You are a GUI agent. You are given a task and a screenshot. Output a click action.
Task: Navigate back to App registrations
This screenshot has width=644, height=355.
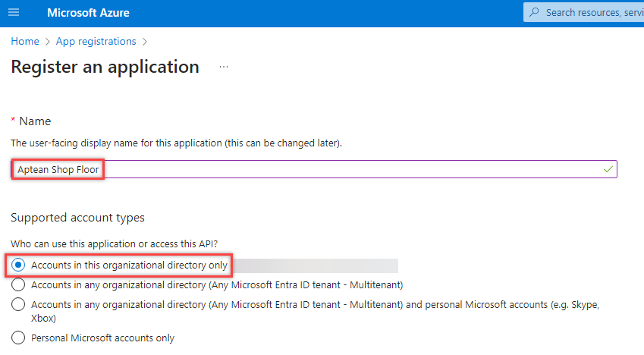pyautogui.click(x=96, y=42)
